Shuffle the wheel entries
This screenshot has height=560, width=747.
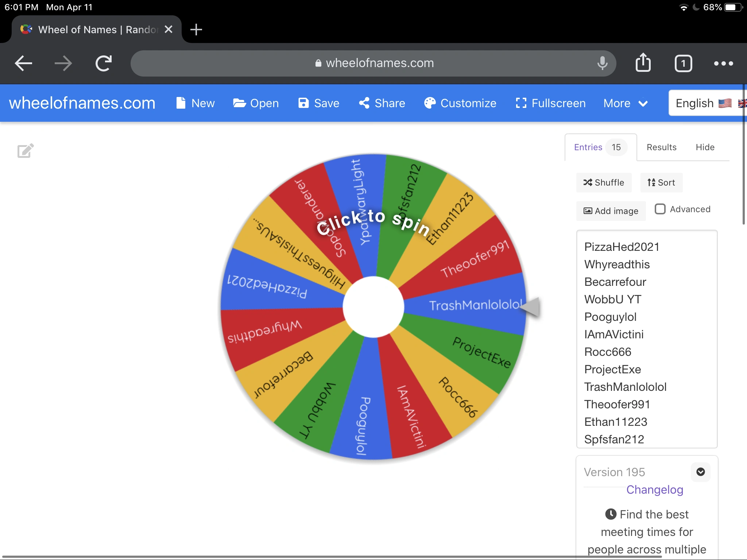(604, 183)
